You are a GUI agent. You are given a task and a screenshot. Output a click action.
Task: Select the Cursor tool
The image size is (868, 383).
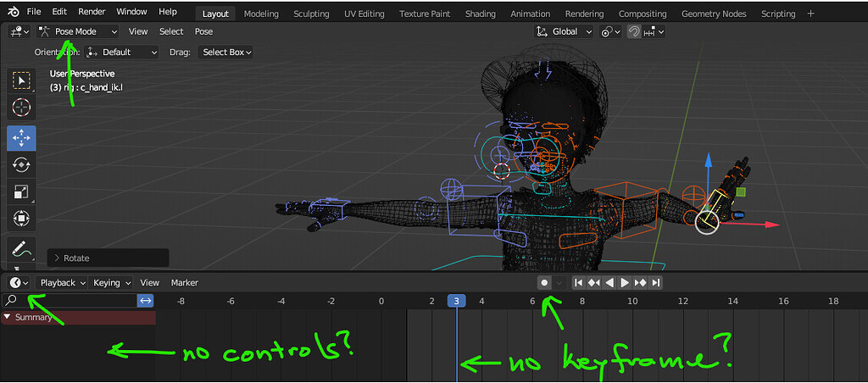21,108
